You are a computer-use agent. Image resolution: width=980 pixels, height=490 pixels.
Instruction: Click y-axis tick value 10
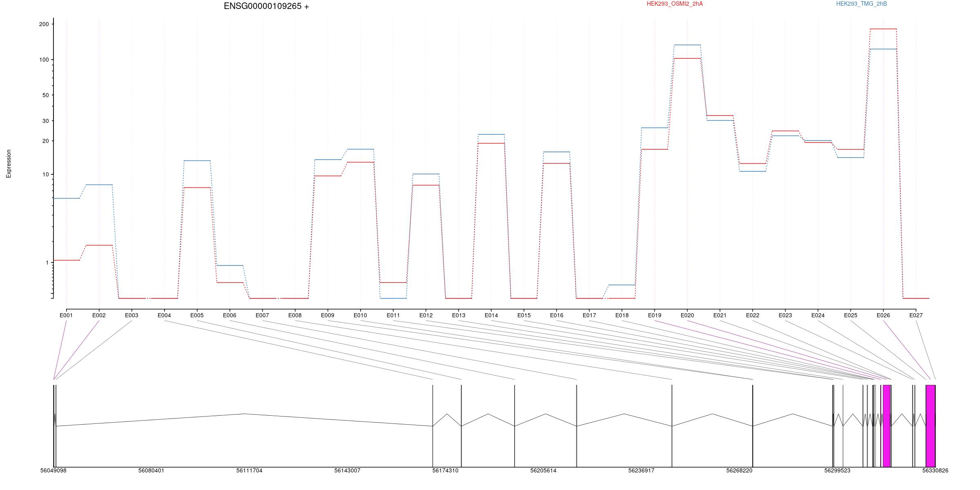pyautogui.click(x=45, y=174)
